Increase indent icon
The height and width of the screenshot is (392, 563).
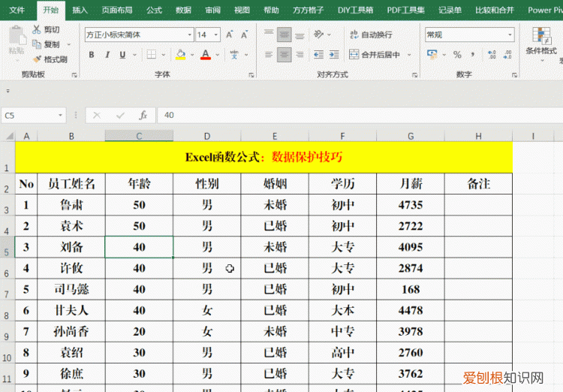[334, 55]
